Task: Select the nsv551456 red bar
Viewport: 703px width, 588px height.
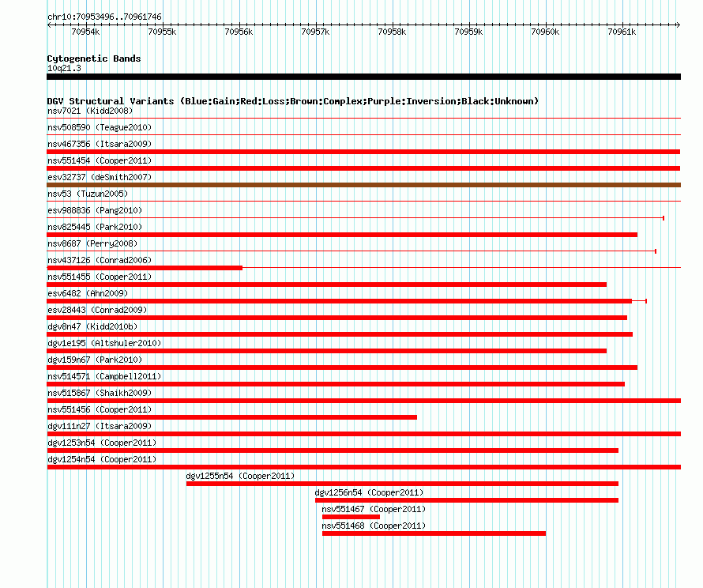Action: pos(231,417)
